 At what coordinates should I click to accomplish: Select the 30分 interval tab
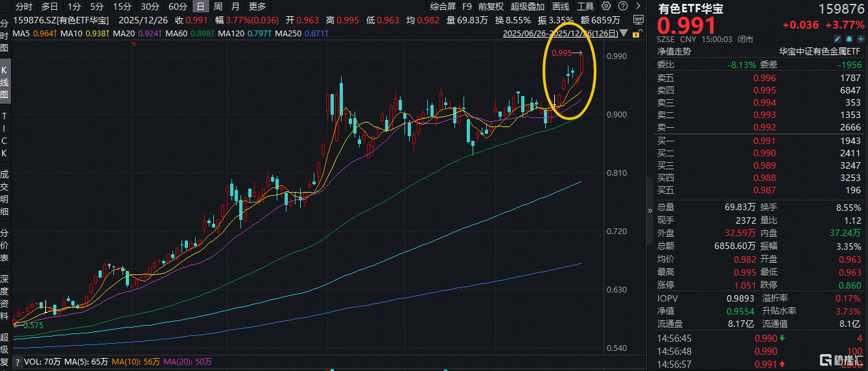[150, 6]
